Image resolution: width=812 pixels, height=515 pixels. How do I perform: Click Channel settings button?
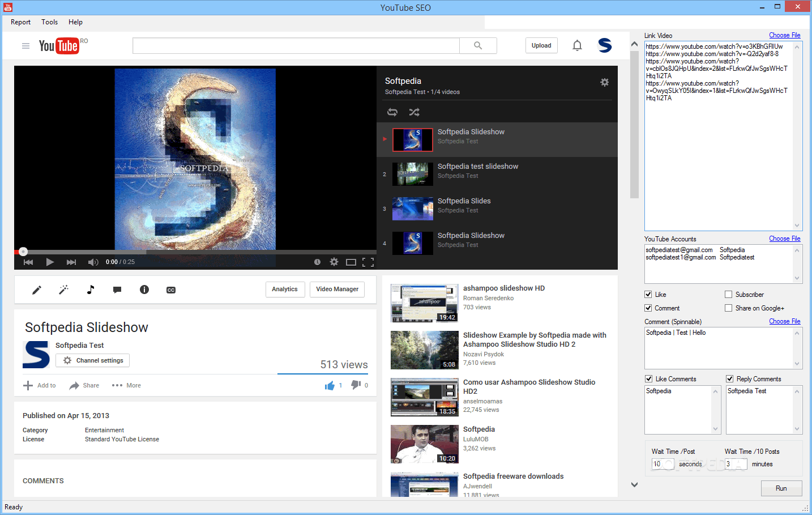point(93,360)
